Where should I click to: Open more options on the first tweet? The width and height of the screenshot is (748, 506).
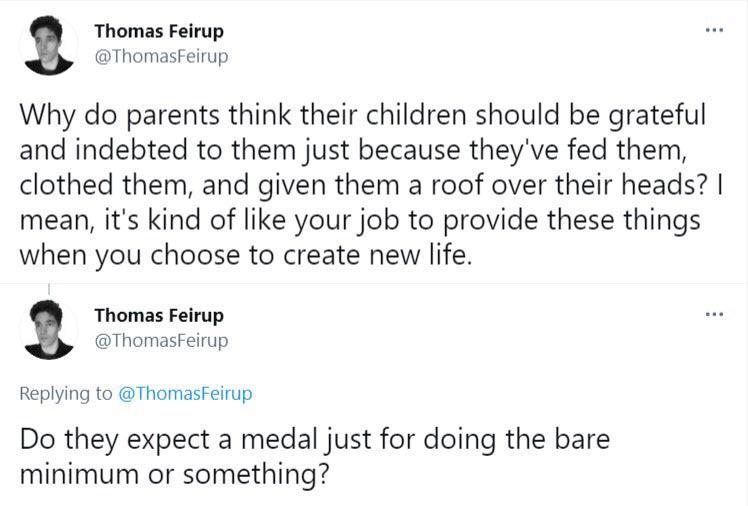point(712,31)
